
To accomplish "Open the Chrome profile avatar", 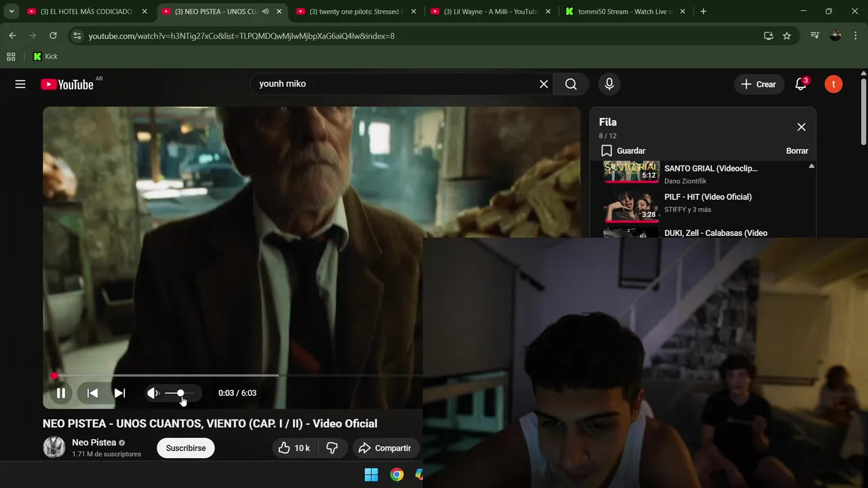I will pos(835,36).
